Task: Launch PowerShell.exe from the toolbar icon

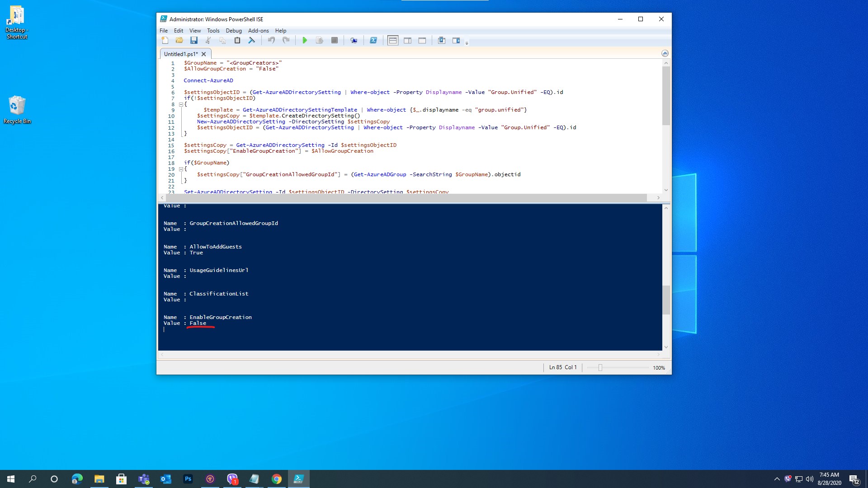Action: [373, 41]
